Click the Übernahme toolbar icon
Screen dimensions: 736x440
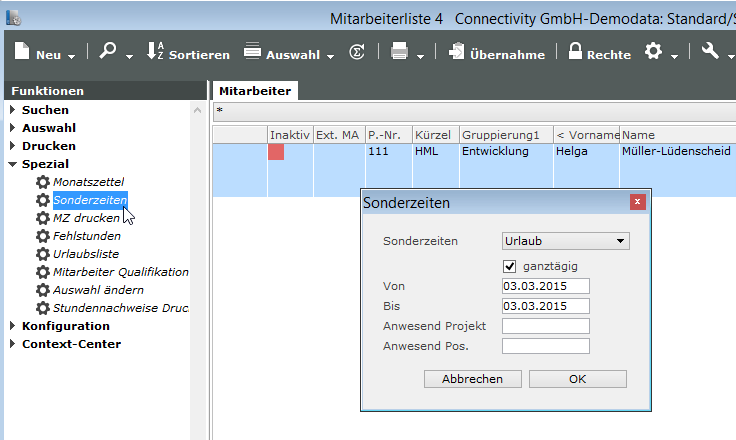(x=456, y=52)
